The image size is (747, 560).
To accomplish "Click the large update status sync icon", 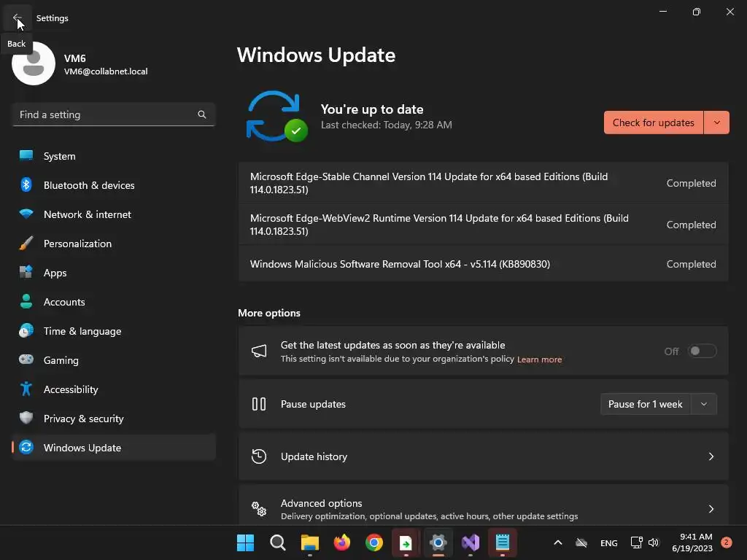I will [276, 117].
